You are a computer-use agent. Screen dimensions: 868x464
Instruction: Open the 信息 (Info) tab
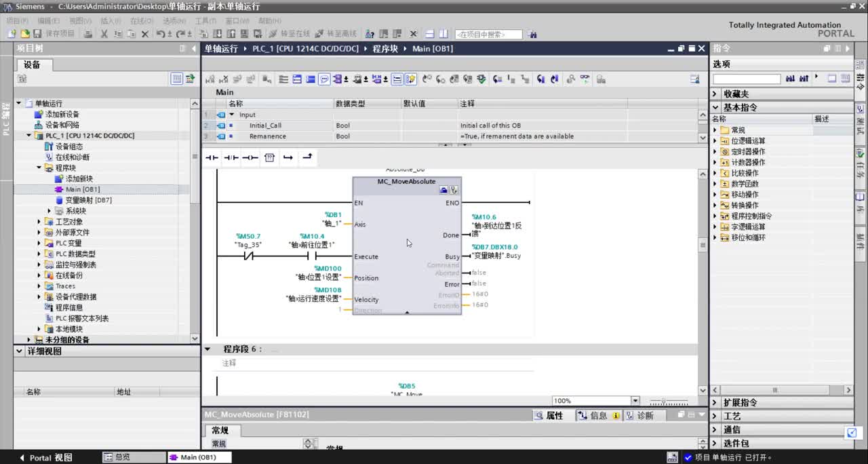[x=598, y=416]
